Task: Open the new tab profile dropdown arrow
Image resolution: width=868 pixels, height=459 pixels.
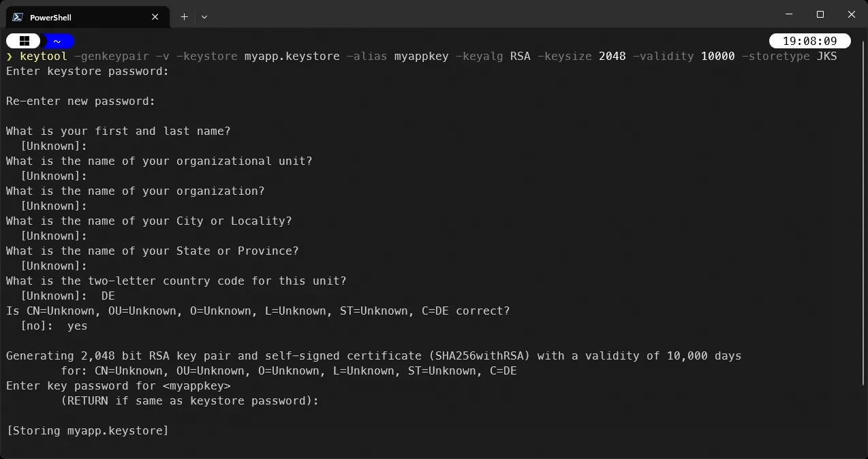Action: (204, 17)
